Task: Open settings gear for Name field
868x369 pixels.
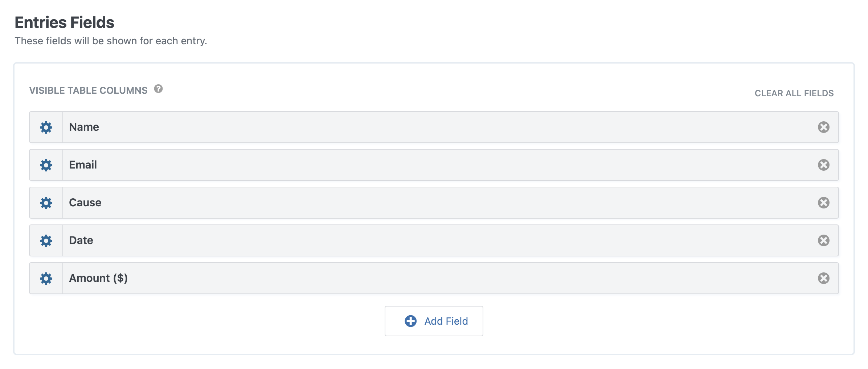Action: tap(46, 127)
